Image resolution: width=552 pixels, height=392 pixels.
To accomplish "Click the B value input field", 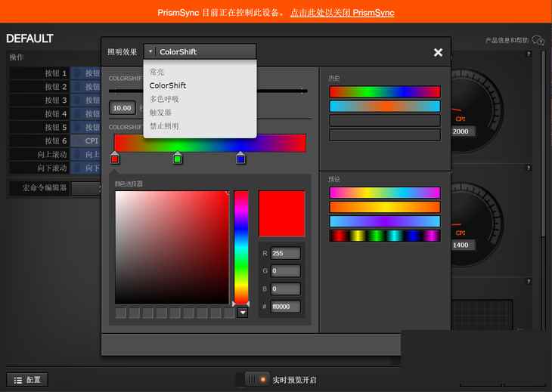I will (x=286, y=289).
